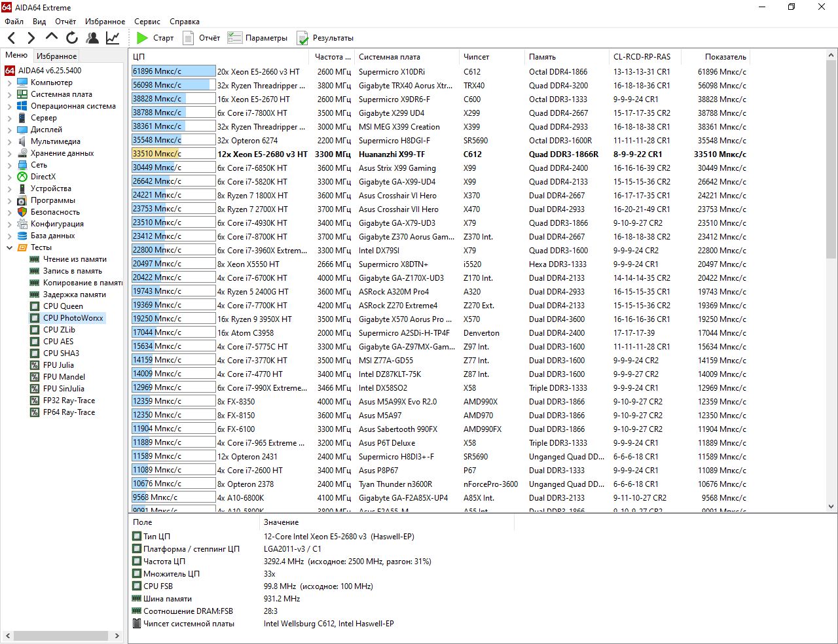This screenshot has width=838, height=644.
Task: Click the DirectX Xbox icon in the tree
Action: 22,177
